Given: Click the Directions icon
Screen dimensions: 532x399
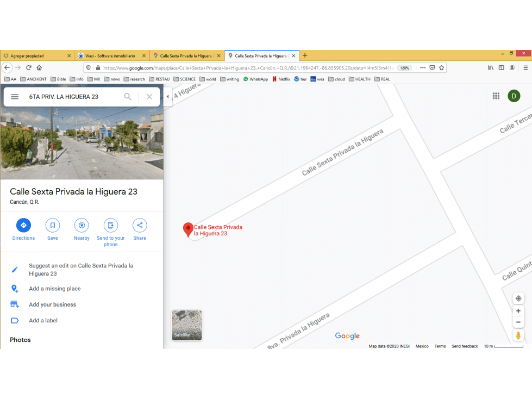Looking at the screenshot, I should (23, 225).
